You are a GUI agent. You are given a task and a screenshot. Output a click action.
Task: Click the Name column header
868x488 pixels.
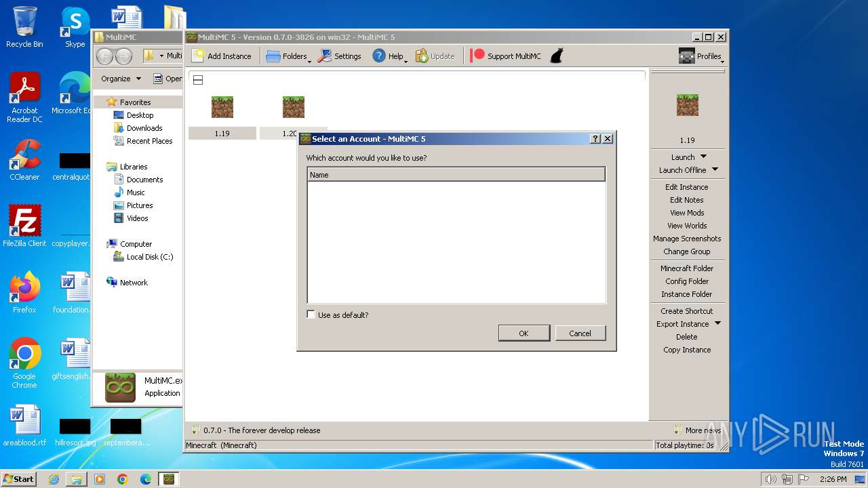pos(456,175)
